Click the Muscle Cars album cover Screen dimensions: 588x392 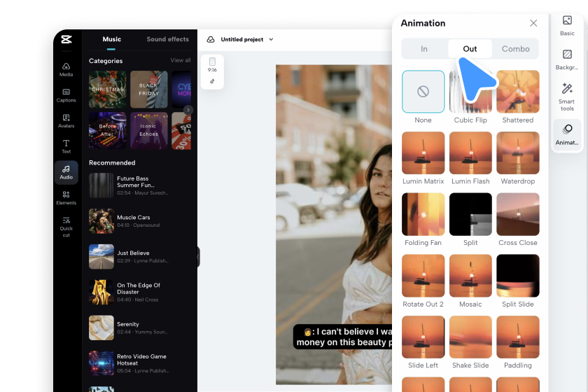[x=101, y=221]
